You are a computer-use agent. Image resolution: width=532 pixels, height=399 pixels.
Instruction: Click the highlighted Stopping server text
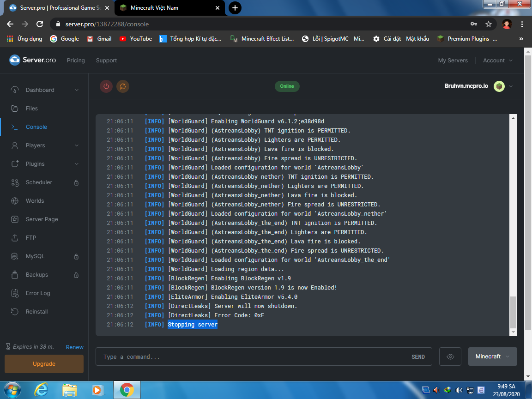click(193, 325)
